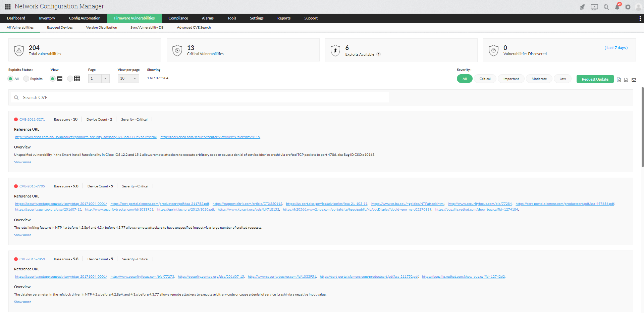
Task: Filter vulnerabilities by Critical severity
Action: point(485,79)
